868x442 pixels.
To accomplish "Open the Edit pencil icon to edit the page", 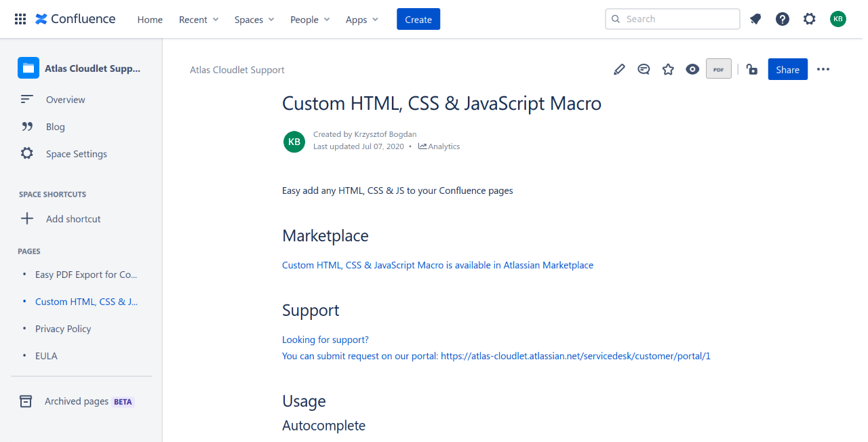I will pyautogui.click(x=619, y=69).
